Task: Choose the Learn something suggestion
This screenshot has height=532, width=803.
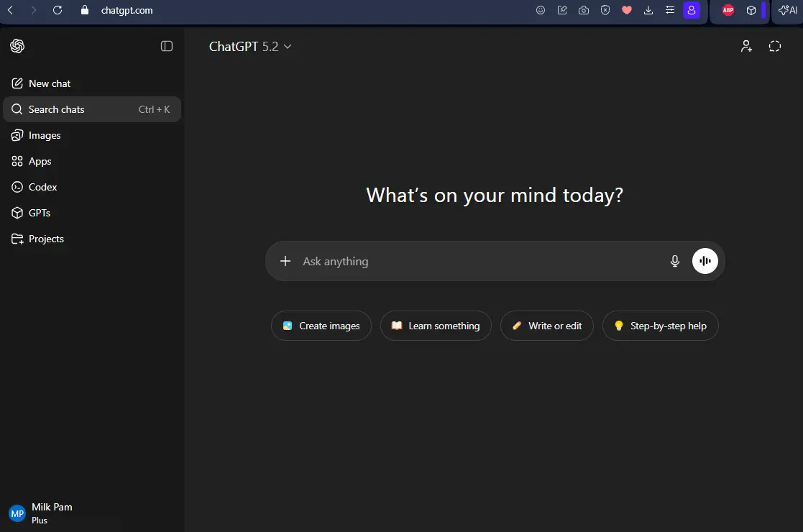Action: [436, 326]
